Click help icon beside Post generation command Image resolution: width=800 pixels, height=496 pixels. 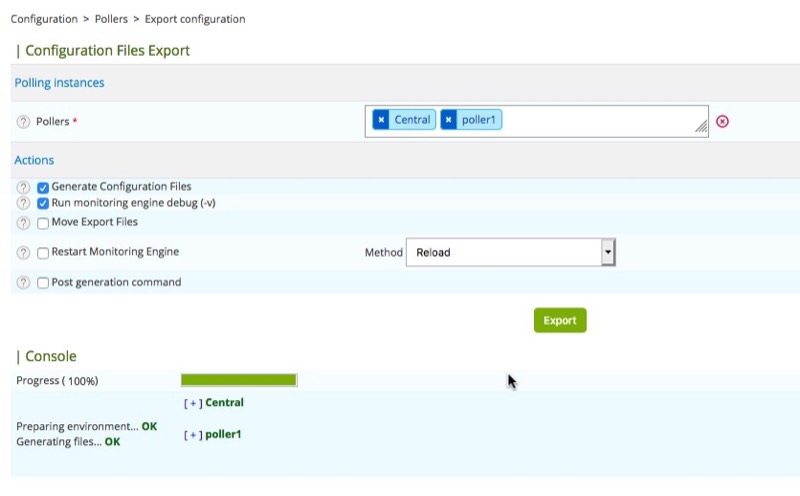point(23,283)
